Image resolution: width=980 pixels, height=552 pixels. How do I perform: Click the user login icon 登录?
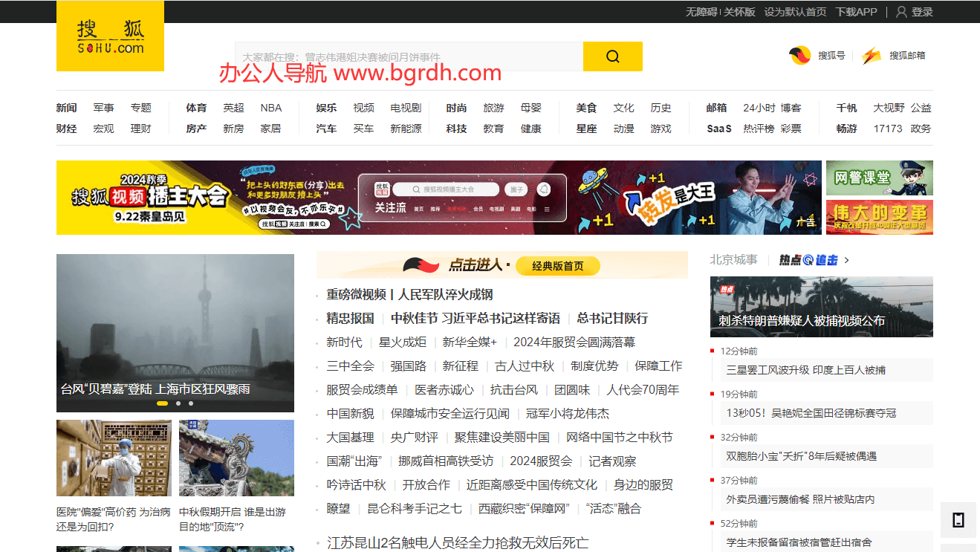(902, 12)
